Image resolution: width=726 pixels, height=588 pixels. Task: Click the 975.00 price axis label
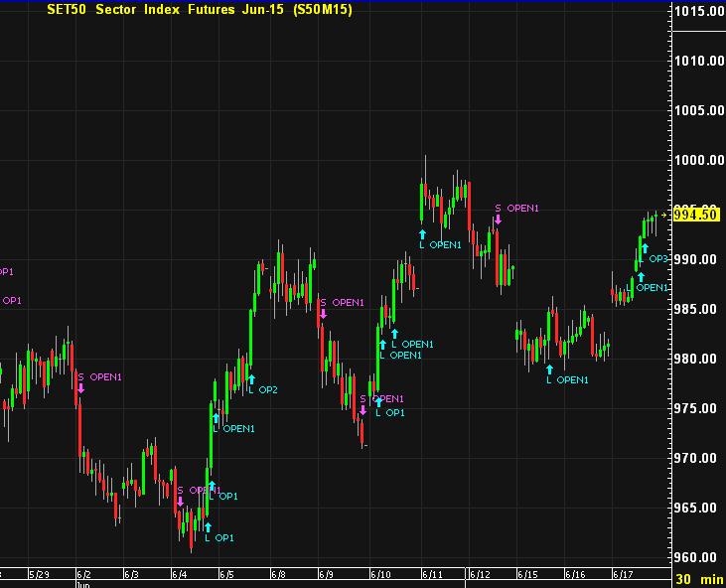pos(698,408)
